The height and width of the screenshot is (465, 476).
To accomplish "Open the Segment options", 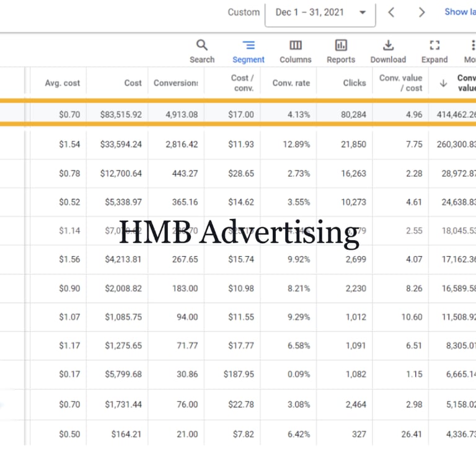I will (x=249, y=51).
